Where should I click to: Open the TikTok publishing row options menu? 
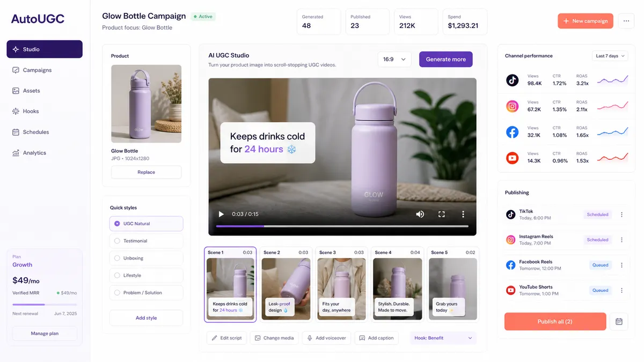622,215
